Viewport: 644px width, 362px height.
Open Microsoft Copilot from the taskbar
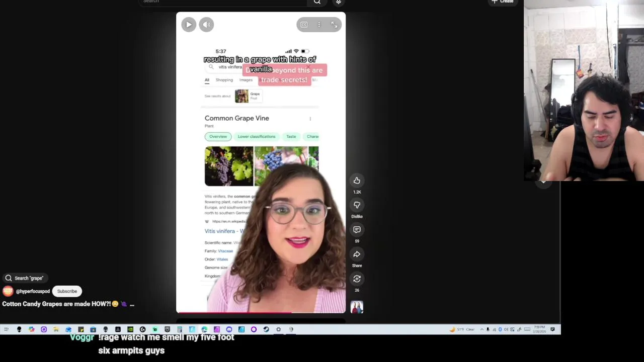31,329
